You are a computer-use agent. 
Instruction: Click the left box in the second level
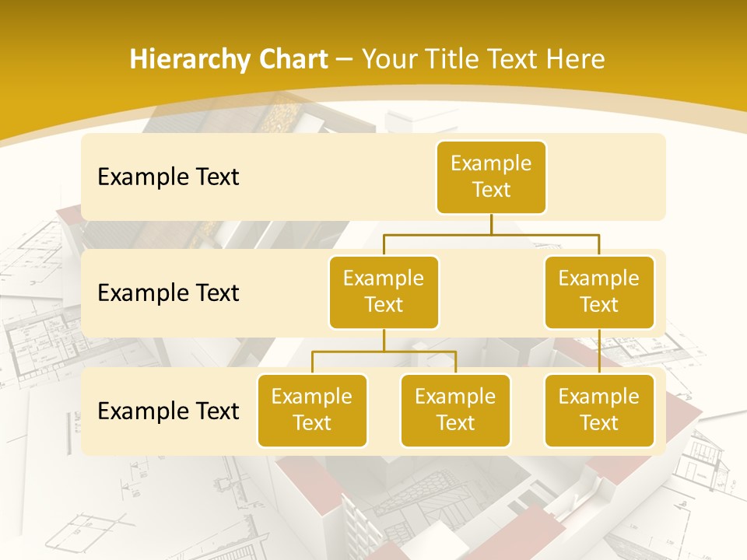pos(384,292)
